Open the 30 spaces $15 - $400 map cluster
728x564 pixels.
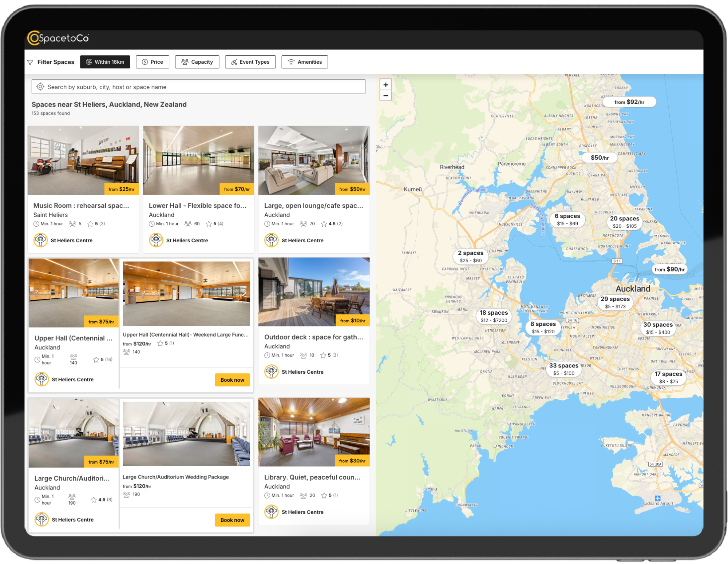tap(658, 328)
